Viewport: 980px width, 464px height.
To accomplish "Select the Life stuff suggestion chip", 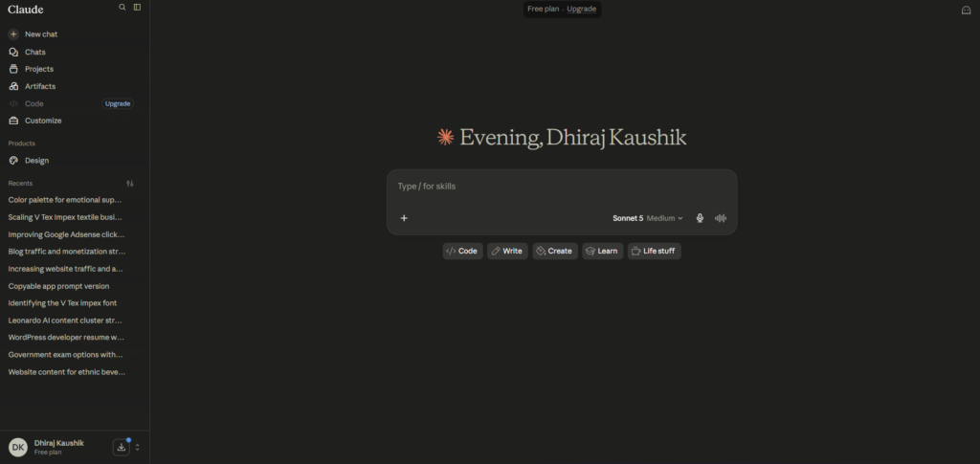I will click(x=655, y=251).
